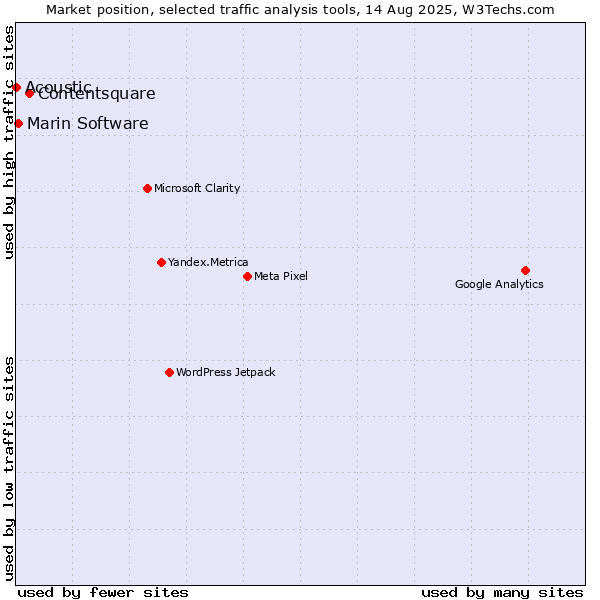Select the Microsoft Clarity label text

click(197, 188)
